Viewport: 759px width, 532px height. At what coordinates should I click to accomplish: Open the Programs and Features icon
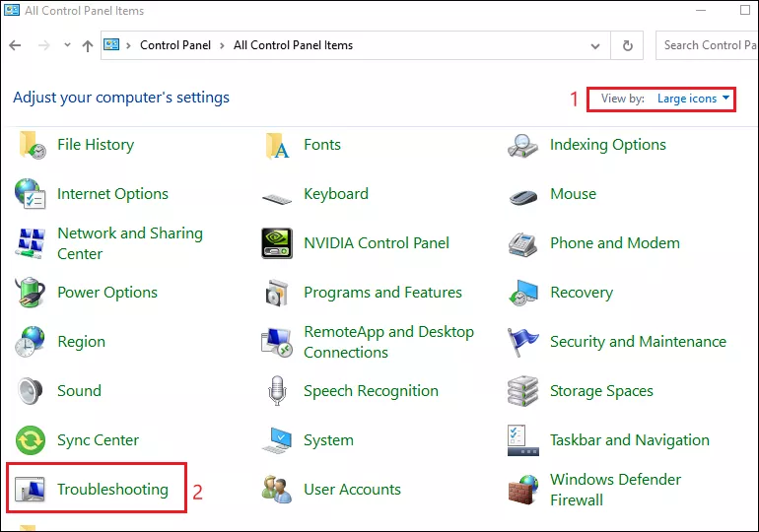[x=277, y=293]
